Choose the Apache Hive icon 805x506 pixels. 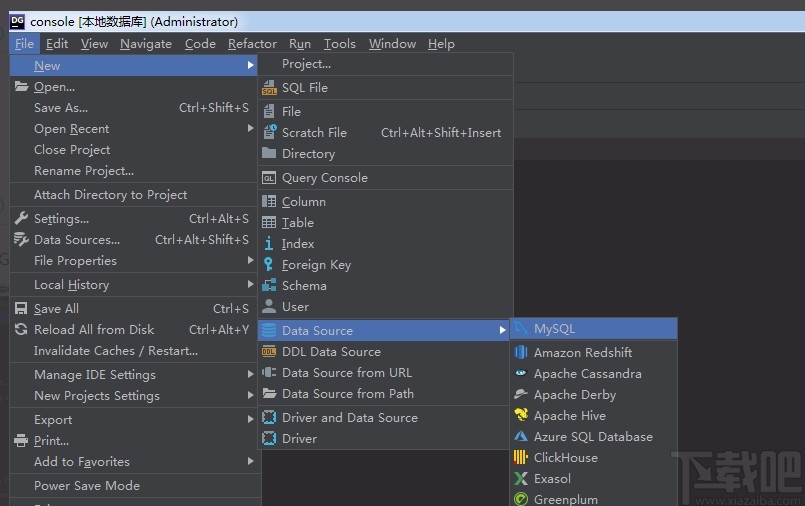[521, 415]
